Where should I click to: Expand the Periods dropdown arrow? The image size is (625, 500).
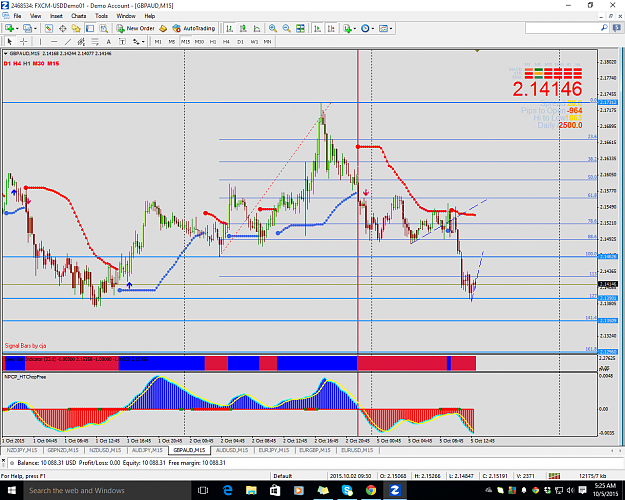373,28
